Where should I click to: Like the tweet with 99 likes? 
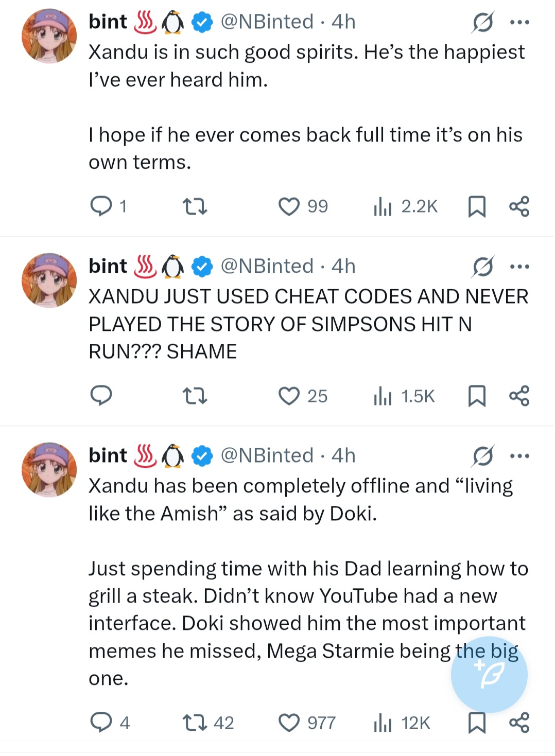pos(289,206)
